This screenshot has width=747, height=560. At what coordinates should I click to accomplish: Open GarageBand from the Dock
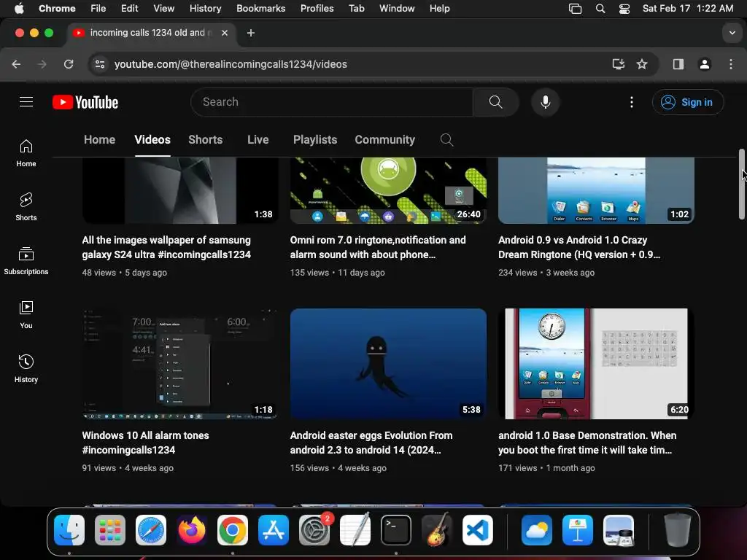pos(437,530)
